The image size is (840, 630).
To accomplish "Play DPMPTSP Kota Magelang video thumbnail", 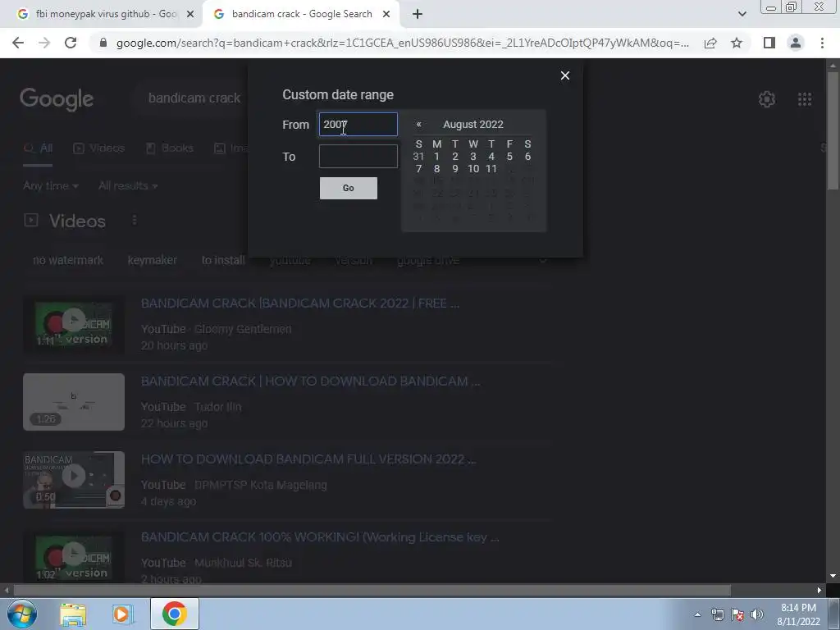I will [74, 479].
